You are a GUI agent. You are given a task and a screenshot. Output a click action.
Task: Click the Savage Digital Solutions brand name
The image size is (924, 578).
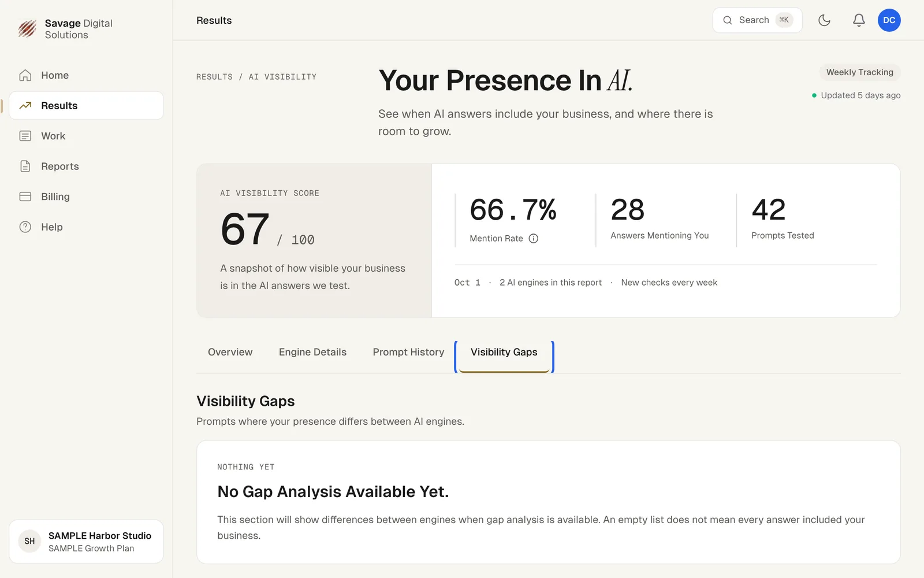click(x=79, y=29)
